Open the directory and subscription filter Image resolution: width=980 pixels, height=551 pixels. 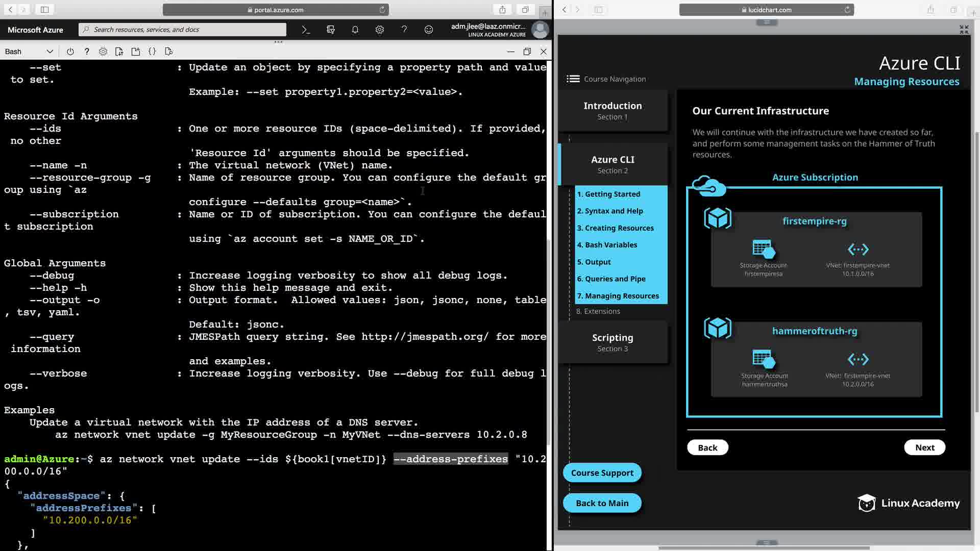click(330, 30)
